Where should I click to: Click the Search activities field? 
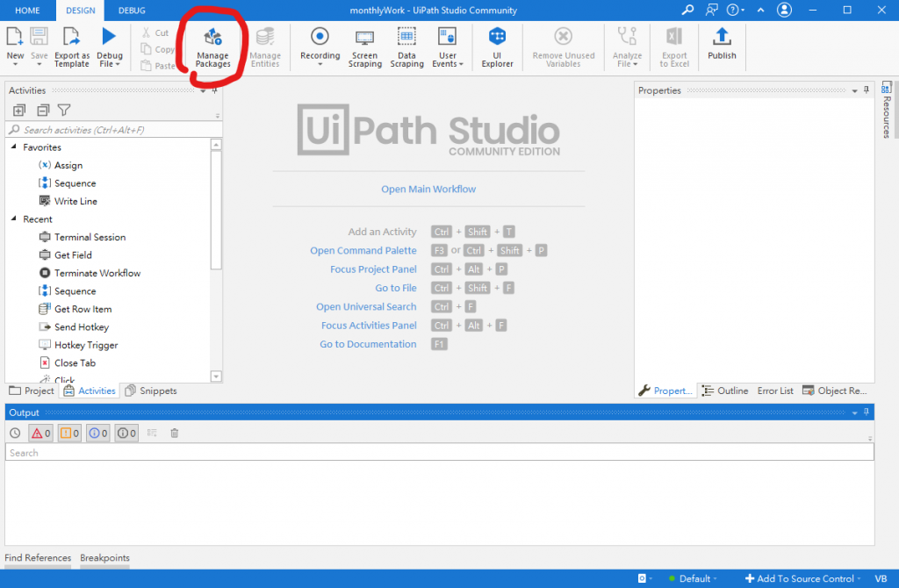point(113,130)
